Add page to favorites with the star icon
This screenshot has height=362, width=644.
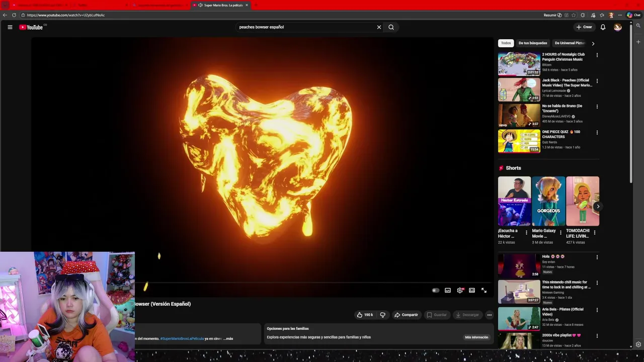click(574, 15)
